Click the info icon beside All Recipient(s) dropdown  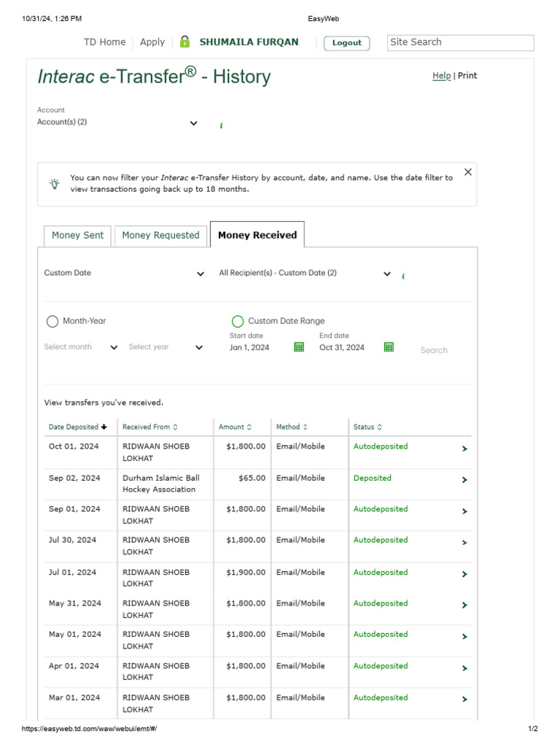402,276
